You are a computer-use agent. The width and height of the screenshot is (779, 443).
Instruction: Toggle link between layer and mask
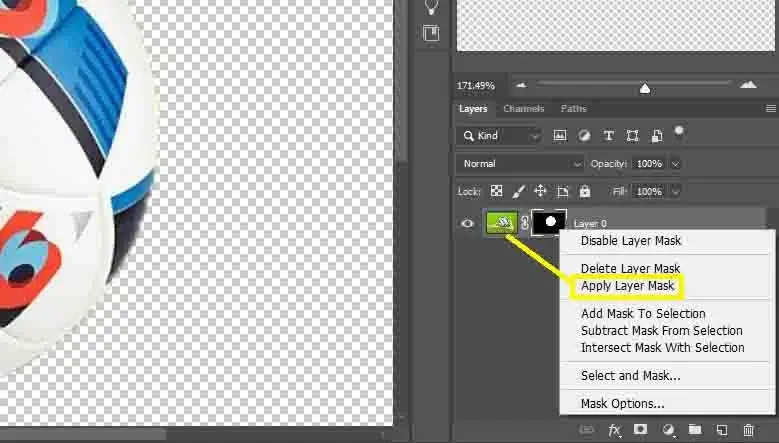[x=525, y=223]
